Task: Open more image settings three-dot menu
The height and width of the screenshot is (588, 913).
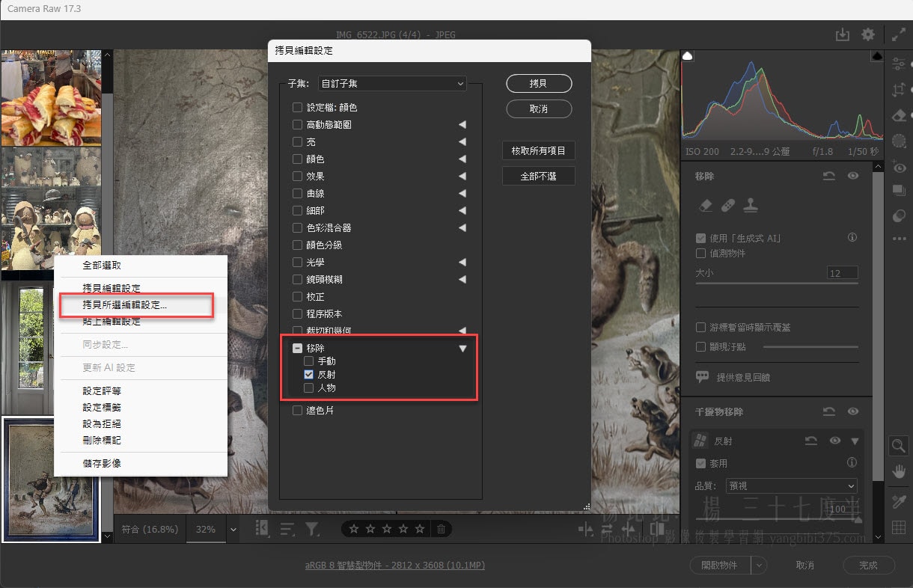Action: click(900, 239)
